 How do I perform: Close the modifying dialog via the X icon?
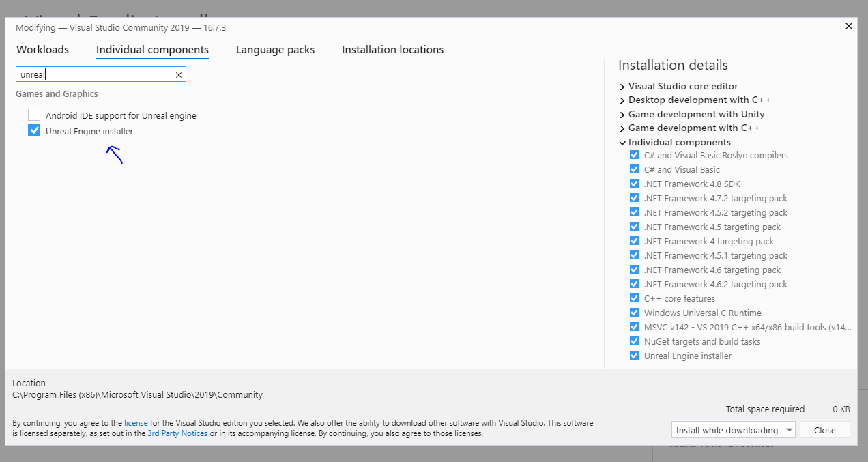point(849,26)
